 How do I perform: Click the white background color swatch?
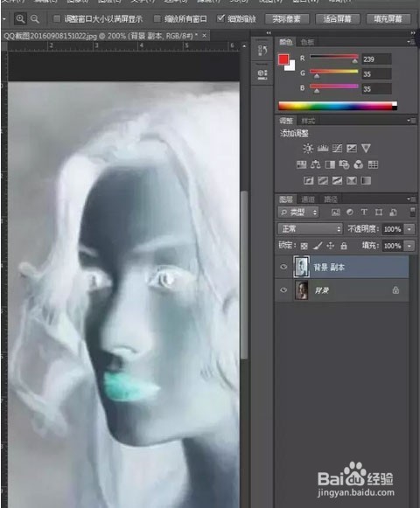tap(291, 66)
